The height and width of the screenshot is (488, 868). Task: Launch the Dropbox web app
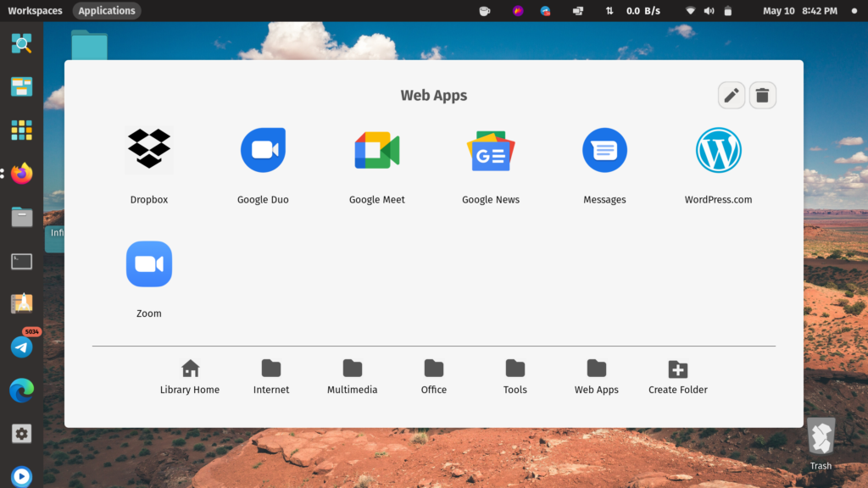(149, 150)
